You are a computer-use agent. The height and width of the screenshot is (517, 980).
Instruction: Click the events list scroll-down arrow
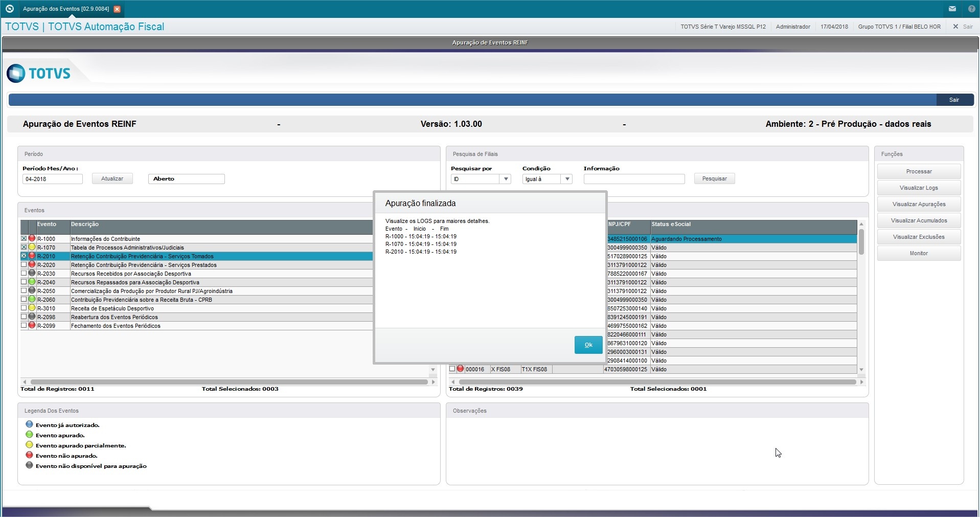click(433, 369)
